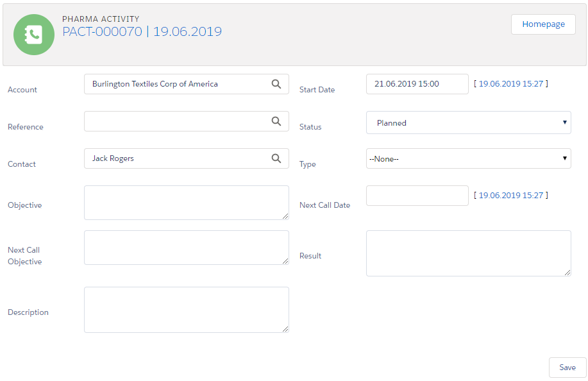Click the Contact field containing Jack Rogers
This screenshot has width=588, height=381.
pyautogui.click(x=176, y=158)
